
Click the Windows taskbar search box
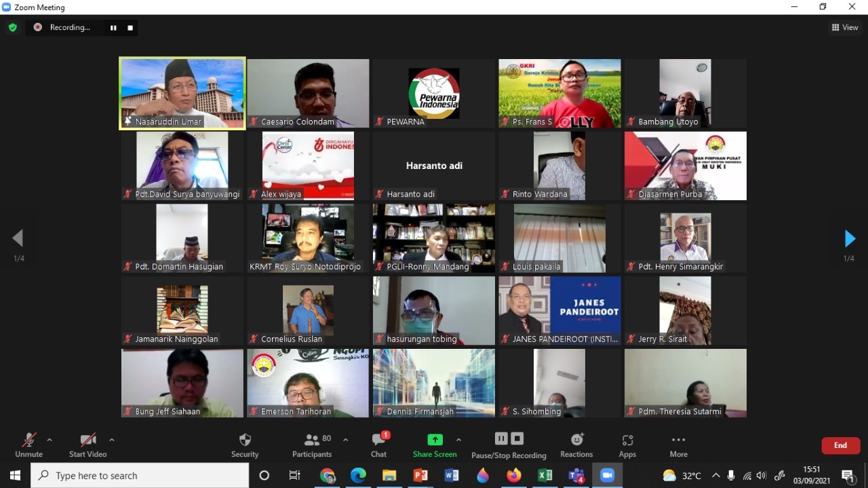point(140,476)
